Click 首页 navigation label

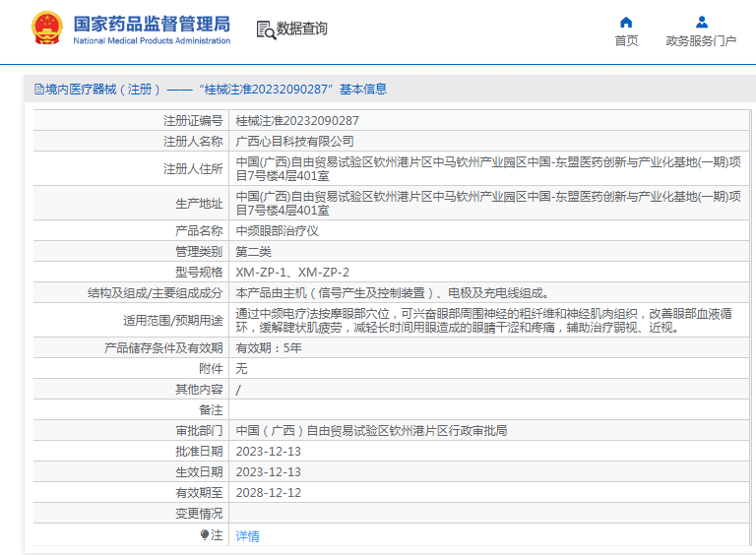pos(626,41)
